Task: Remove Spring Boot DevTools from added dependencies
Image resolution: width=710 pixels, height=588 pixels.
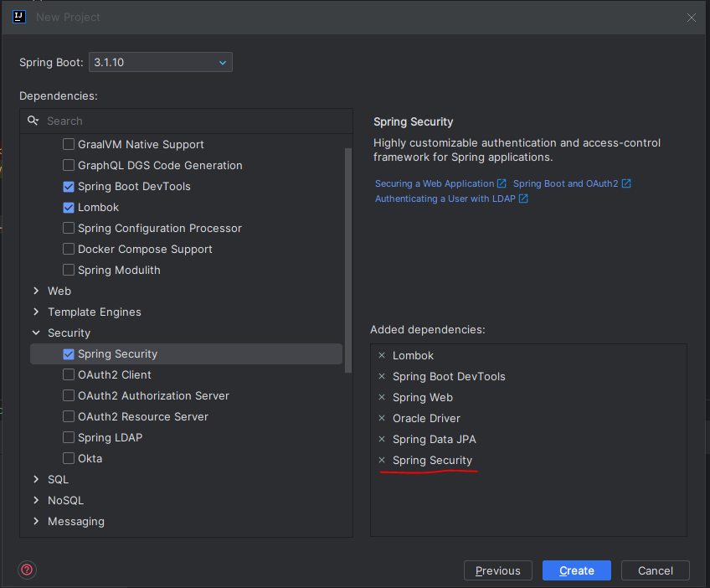Action: tap(382, 376)
